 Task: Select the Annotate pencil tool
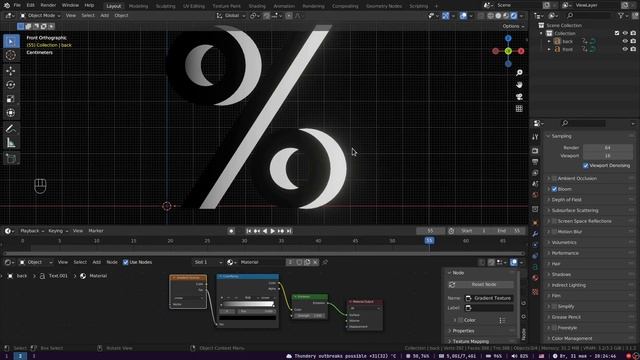click(x=11, y=129)
